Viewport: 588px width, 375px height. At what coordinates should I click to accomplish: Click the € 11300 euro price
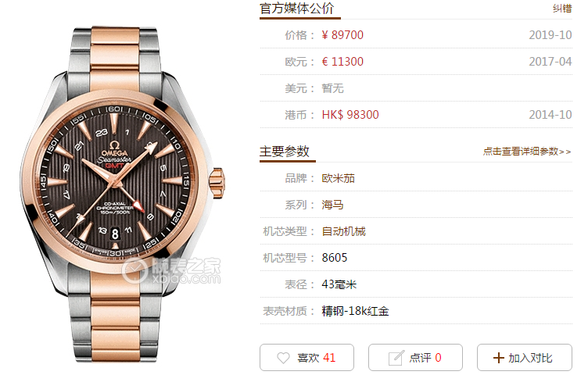[342, 62]
